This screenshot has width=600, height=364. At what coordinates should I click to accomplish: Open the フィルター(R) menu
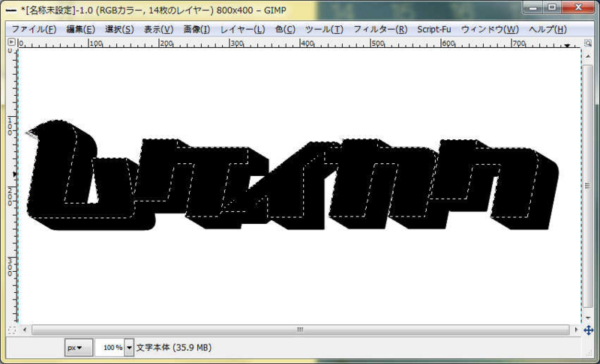[380, 29]
